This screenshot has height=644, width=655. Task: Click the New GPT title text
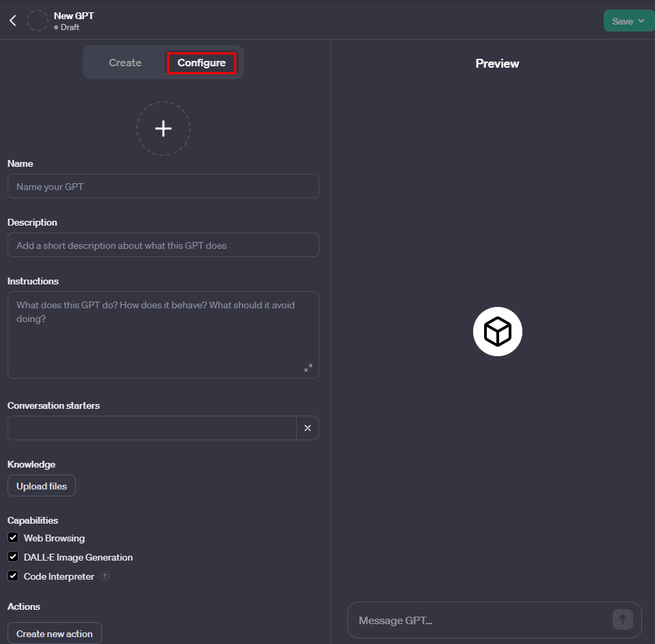(74, 16)
